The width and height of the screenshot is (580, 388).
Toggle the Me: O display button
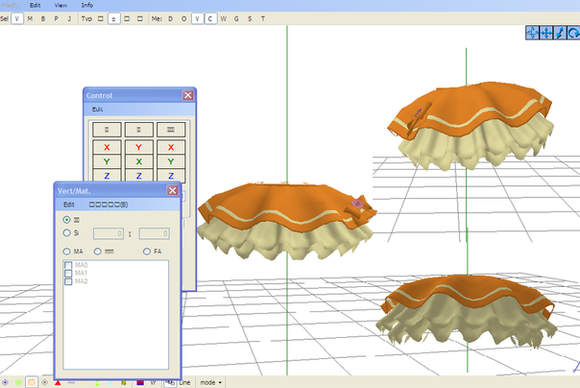pyautogui.click(x=184, y=18)
